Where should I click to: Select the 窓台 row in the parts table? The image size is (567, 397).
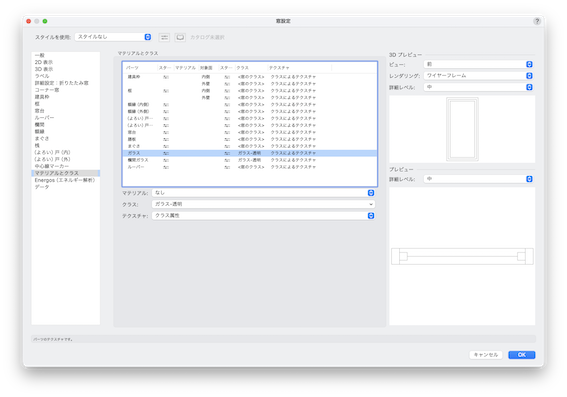click(250, 132)
